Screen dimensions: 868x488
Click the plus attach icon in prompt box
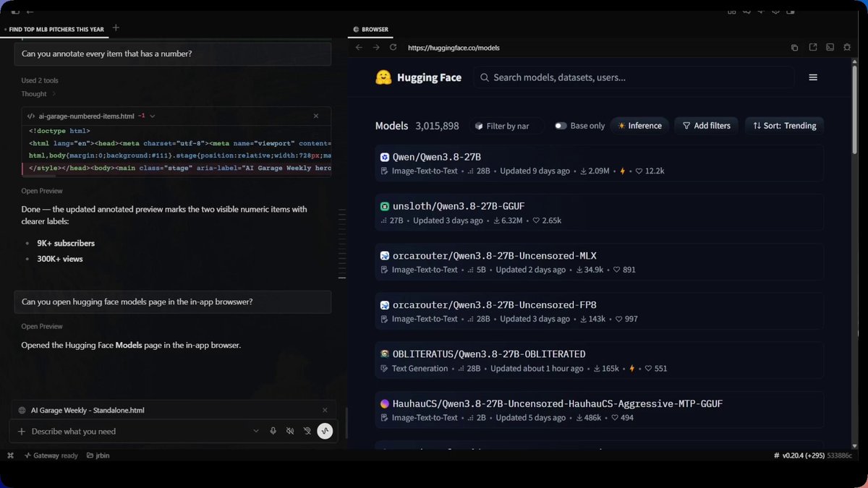(x=21, y=432)
